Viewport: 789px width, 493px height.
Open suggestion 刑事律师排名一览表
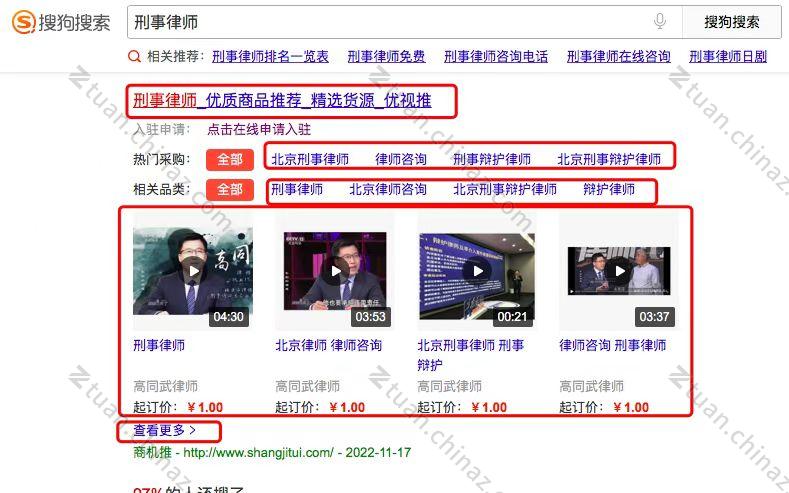[270, 56]
